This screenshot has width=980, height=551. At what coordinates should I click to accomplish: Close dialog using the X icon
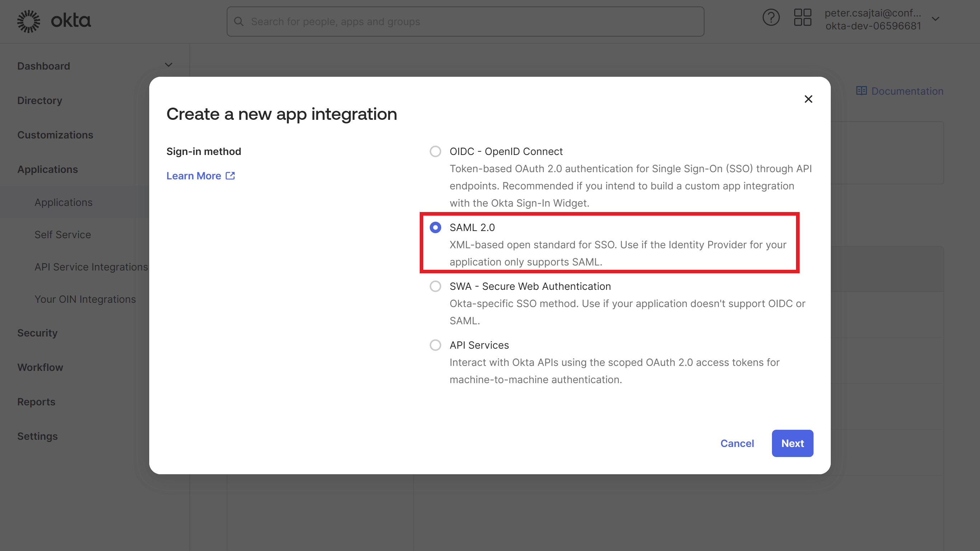[x=808, y=99]
